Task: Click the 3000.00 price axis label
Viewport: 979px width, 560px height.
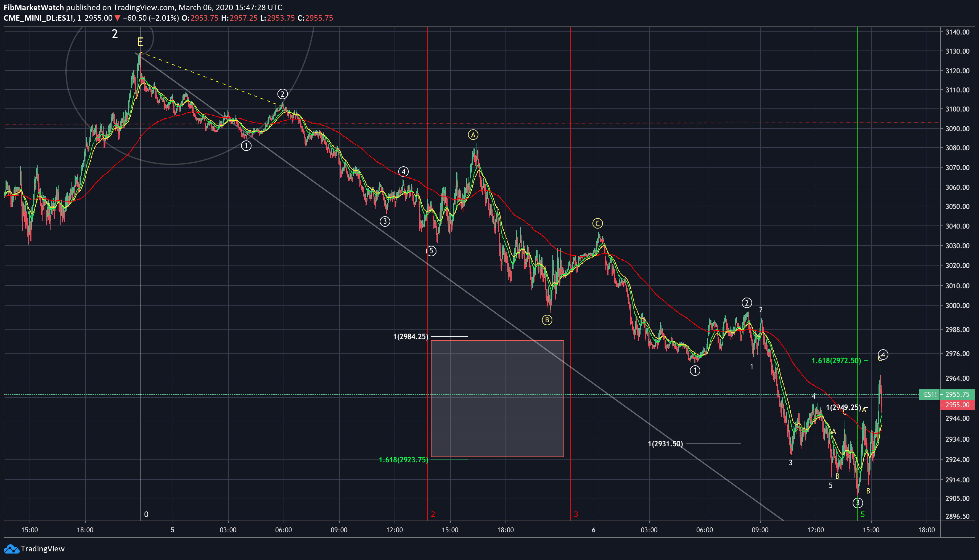Action: click(x=957, y=306)
